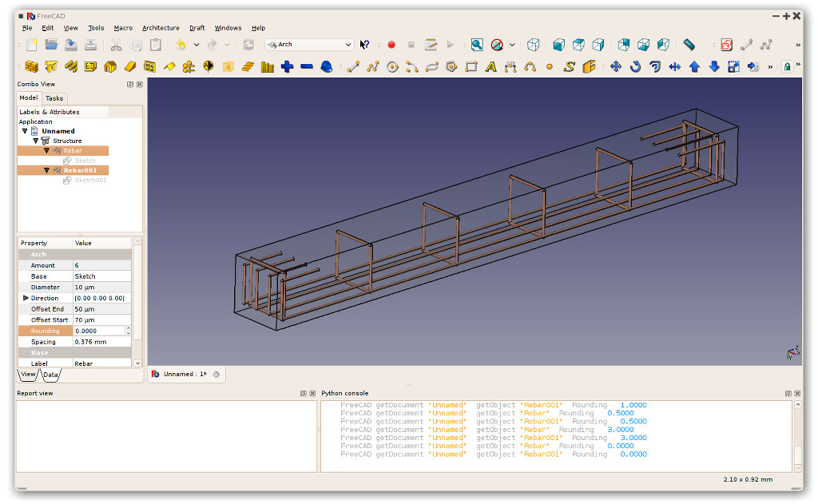Image resolution: width=818 pixels, height=504 pixels.
Task: Click the New document icon
Action: 32,45
